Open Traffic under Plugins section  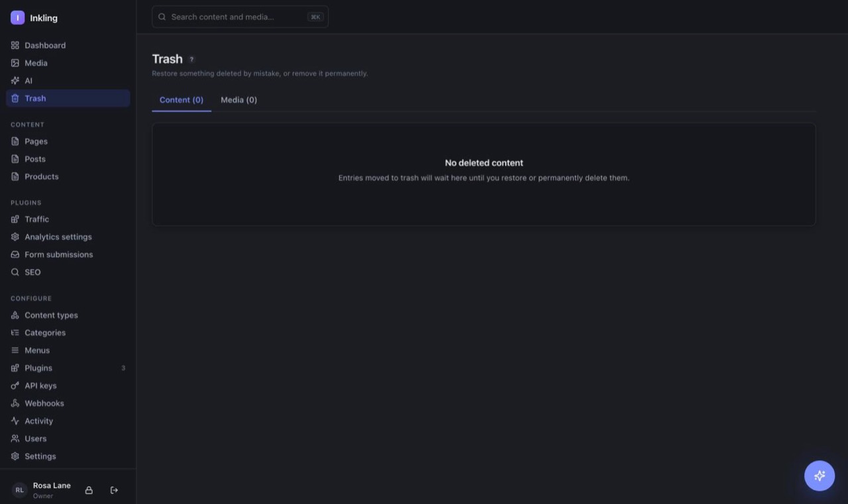68,219
